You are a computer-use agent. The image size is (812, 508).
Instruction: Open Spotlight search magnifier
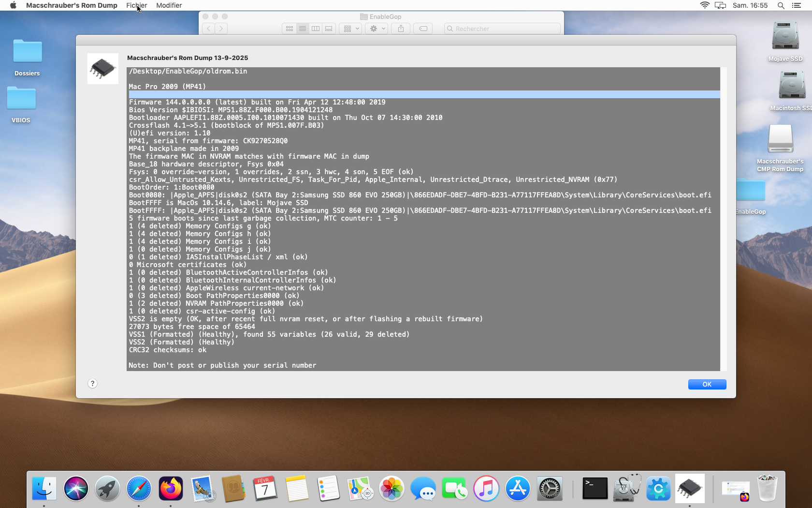point(781,5)
